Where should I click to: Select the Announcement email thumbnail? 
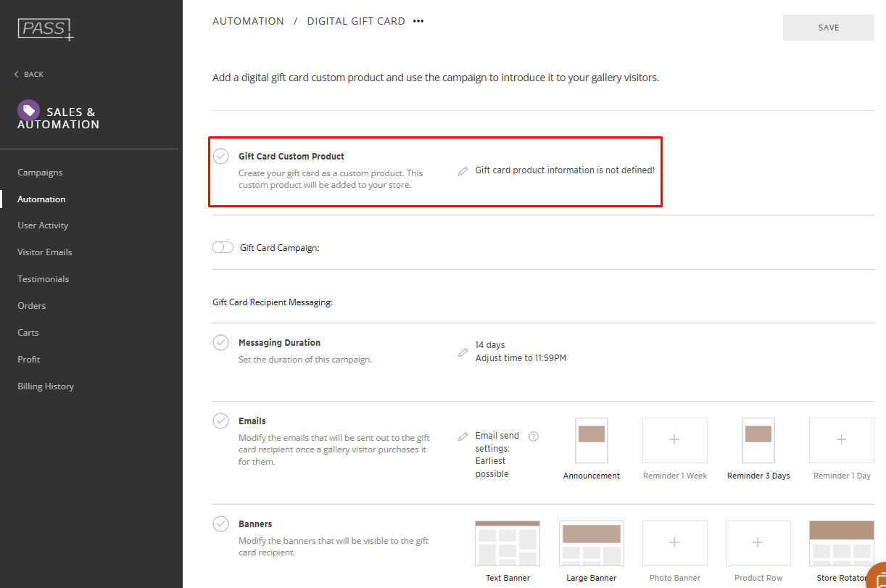(592, 440)
